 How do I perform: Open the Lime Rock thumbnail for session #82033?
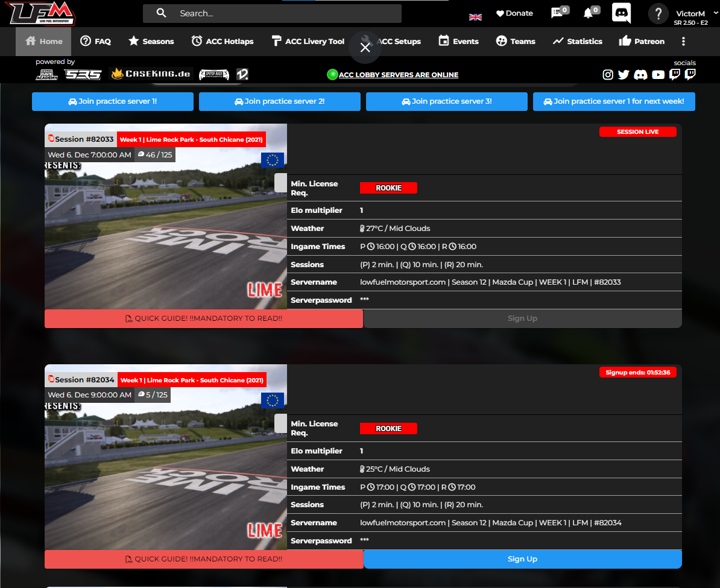pos(166,217)
